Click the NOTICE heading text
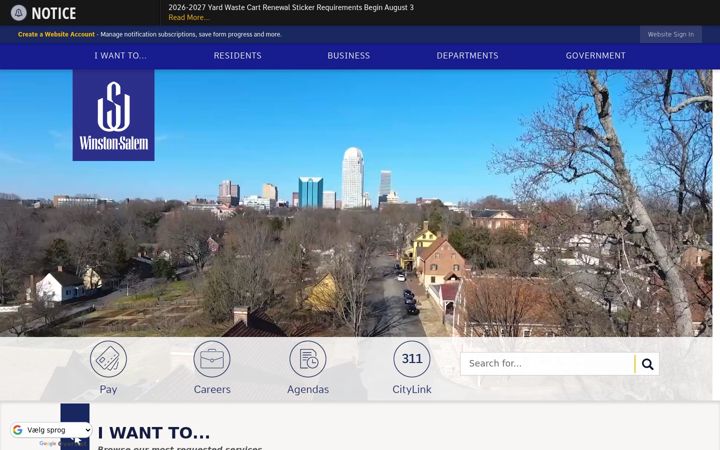 point(54,13)
